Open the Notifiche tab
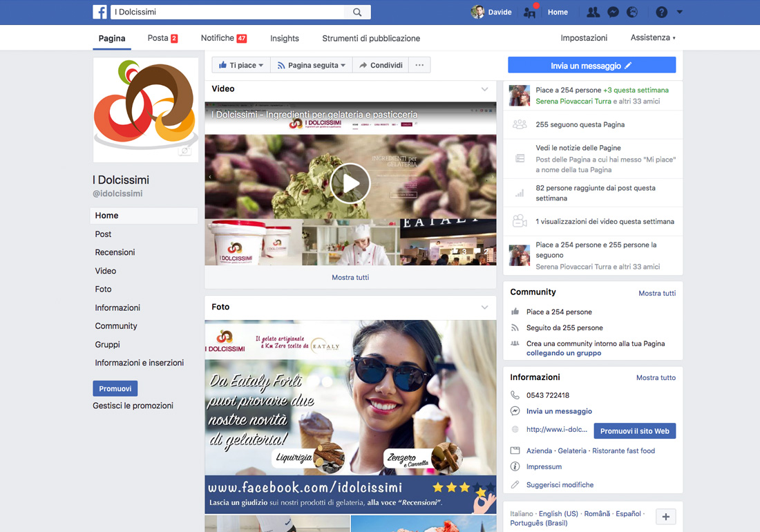Viewport: 760px width, 532px height. (223, 38)
